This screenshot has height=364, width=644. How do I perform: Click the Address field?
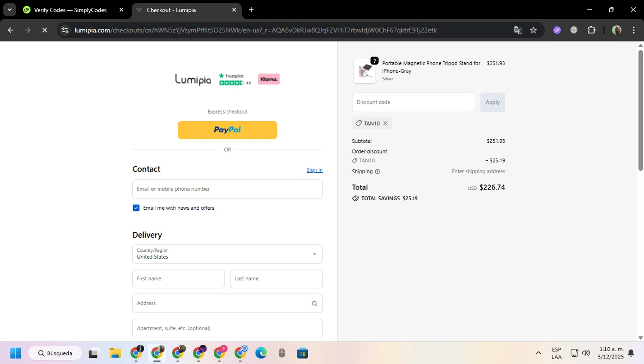pyautogui.click(x=228, y=303)
